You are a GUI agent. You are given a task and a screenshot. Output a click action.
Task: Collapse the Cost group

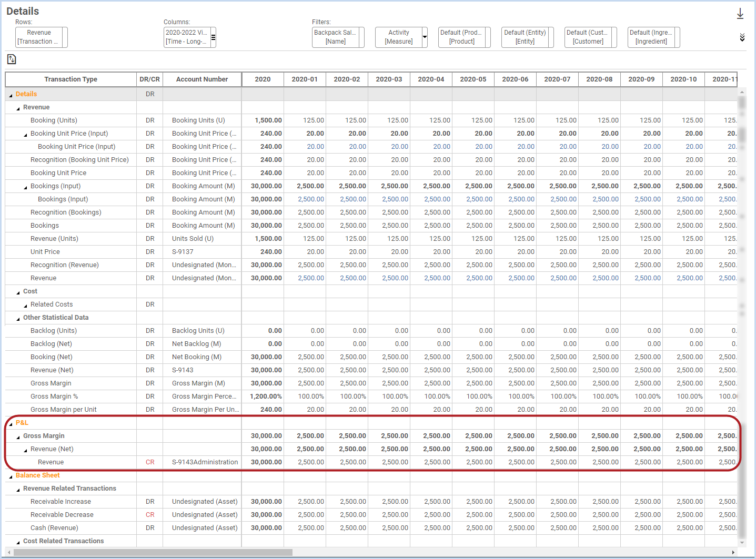coord(18,292)
